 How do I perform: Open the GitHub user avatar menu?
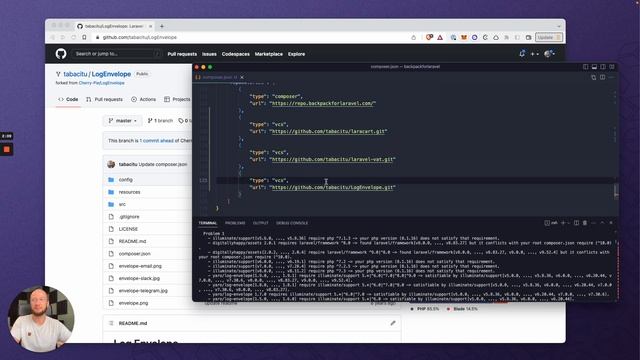tap(549, 54)
